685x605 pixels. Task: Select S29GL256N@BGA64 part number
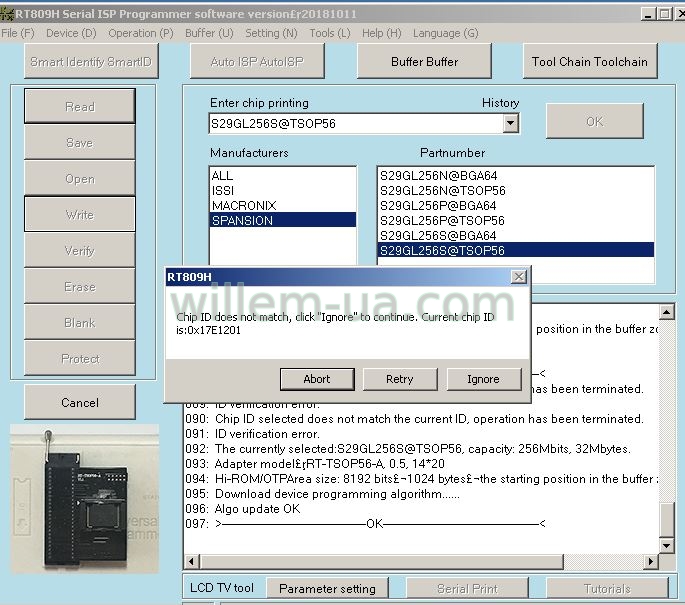point(515,176)
